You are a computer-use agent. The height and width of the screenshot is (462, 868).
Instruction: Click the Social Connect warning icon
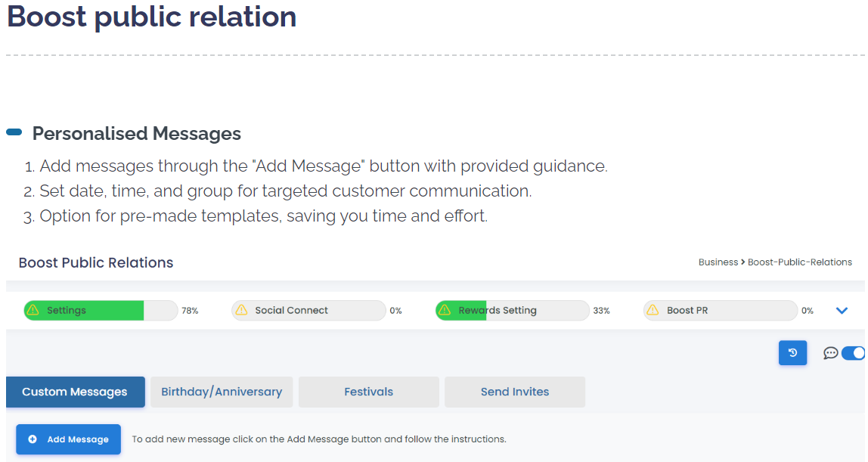241,310
